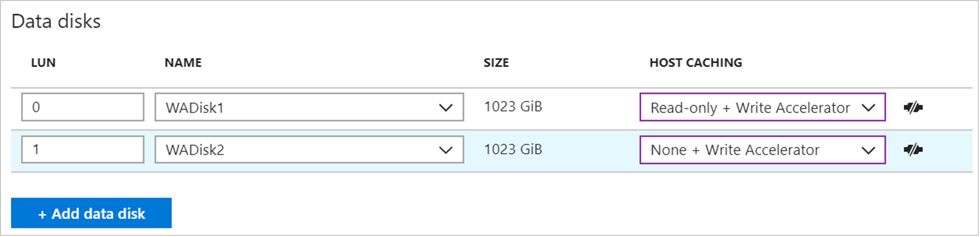Viewport: 980px width, 237px height.
Task: Click the chevron in the None caching box
Action: (868, 150)
